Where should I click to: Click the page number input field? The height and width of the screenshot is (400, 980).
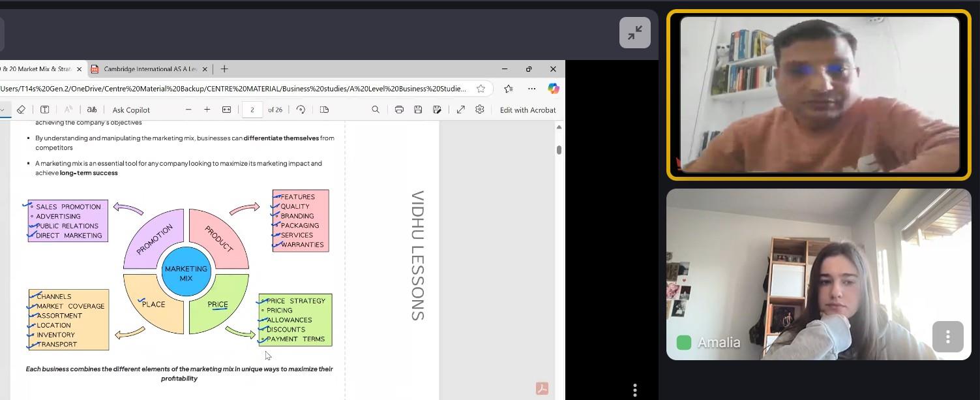point(252,110)
